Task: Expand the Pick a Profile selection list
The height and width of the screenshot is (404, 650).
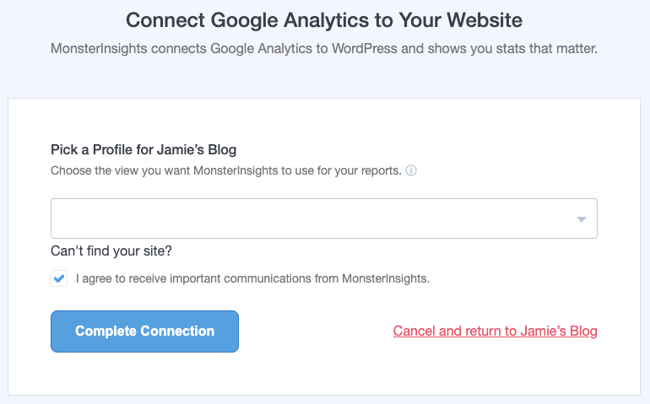Action: (323, 218)
